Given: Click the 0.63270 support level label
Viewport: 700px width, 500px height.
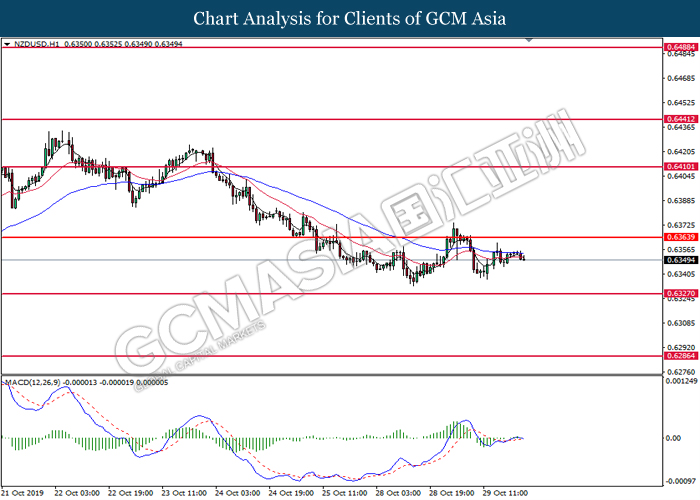Looking at the screenshot, I should pyautogui.click(x=681, y=293).
